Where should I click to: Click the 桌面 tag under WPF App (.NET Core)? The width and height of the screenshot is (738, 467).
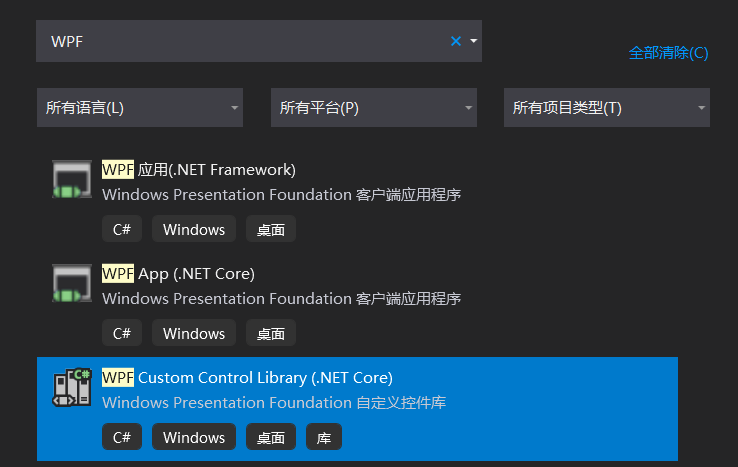click(x=271, y=333)
